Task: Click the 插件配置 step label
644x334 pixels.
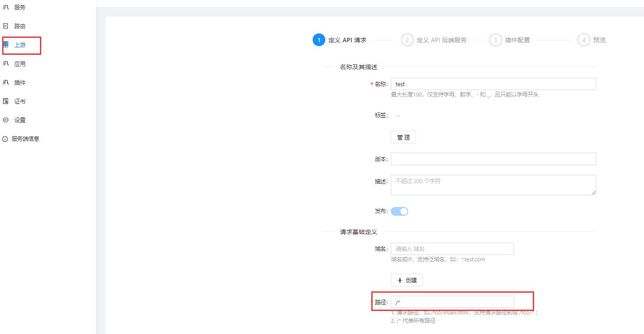Action: point(518,40)
